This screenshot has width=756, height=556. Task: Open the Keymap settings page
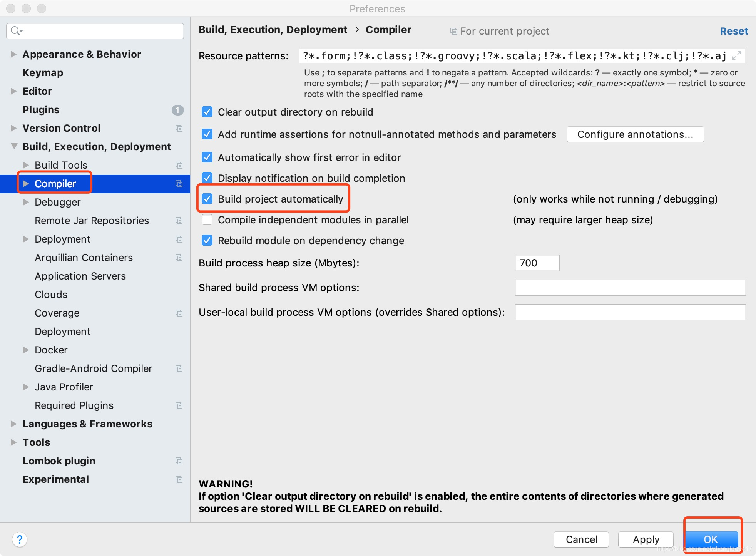click(43, 73)
